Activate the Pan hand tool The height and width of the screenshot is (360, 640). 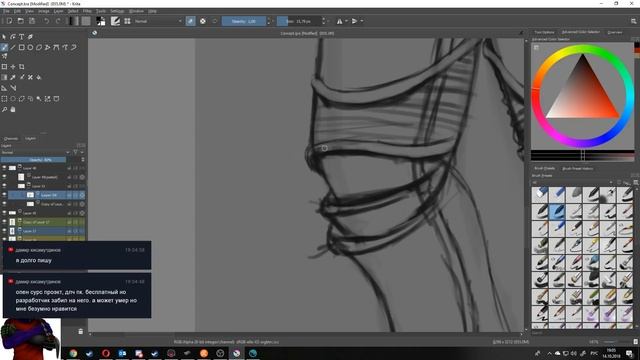[13, 109]
